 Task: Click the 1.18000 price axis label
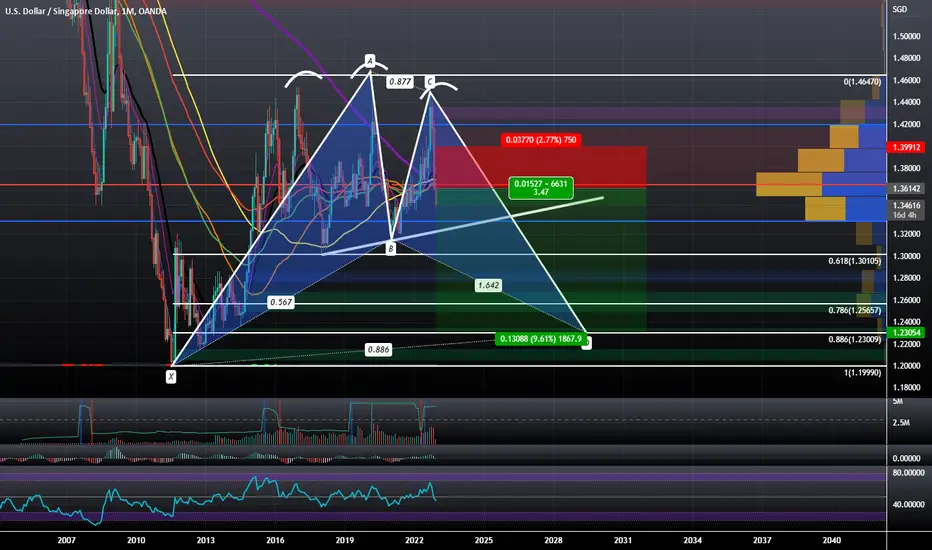(x=906, y=388)
